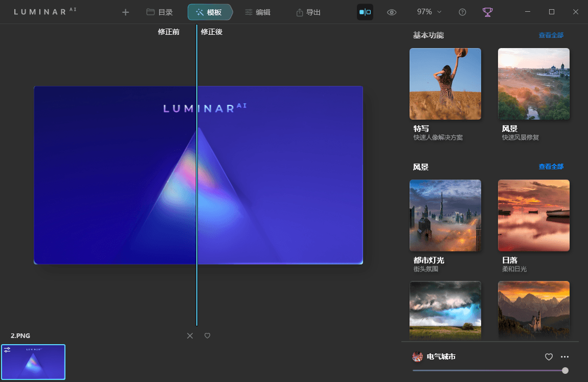Select the 2.PNG filmstrip thumbnail
Screen dimensions: 588x382
[x=33, y=362]
